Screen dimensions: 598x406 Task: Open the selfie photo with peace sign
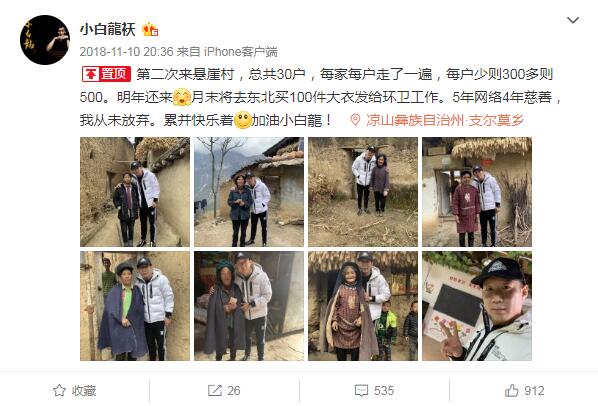477,306
